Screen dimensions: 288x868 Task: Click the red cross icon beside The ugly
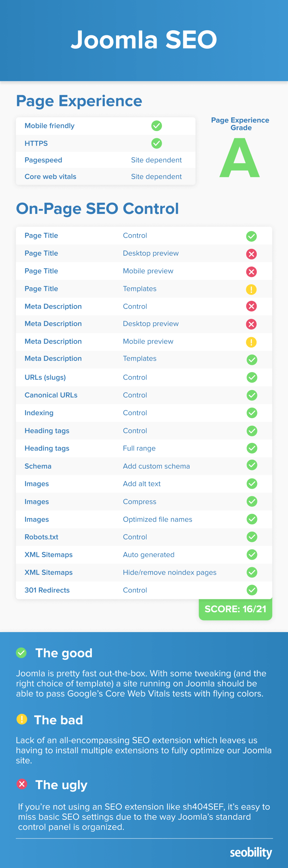coord(22,784)
